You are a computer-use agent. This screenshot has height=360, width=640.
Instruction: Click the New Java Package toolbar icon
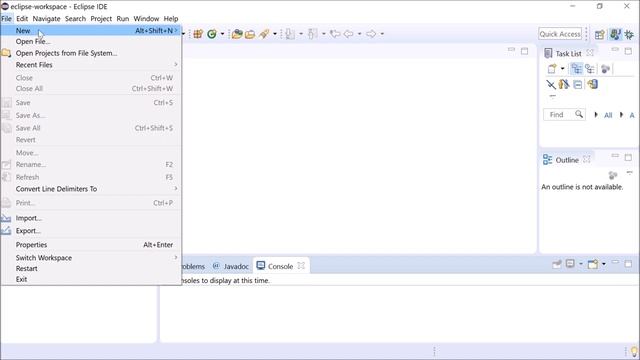[x=198, y=34]
